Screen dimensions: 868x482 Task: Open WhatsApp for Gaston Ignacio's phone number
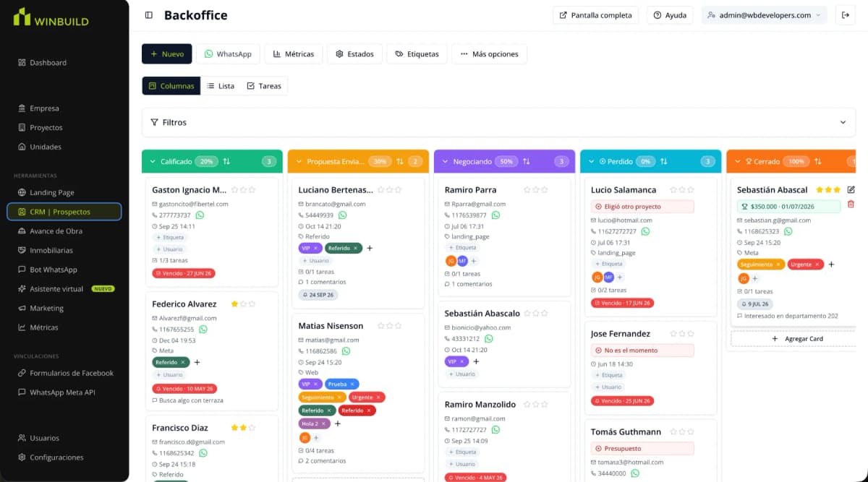(x=200, y=215)
